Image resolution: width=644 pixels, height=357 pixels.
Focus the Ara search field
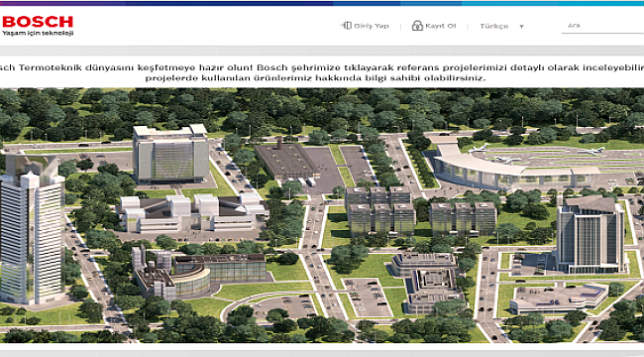[602, 26]
